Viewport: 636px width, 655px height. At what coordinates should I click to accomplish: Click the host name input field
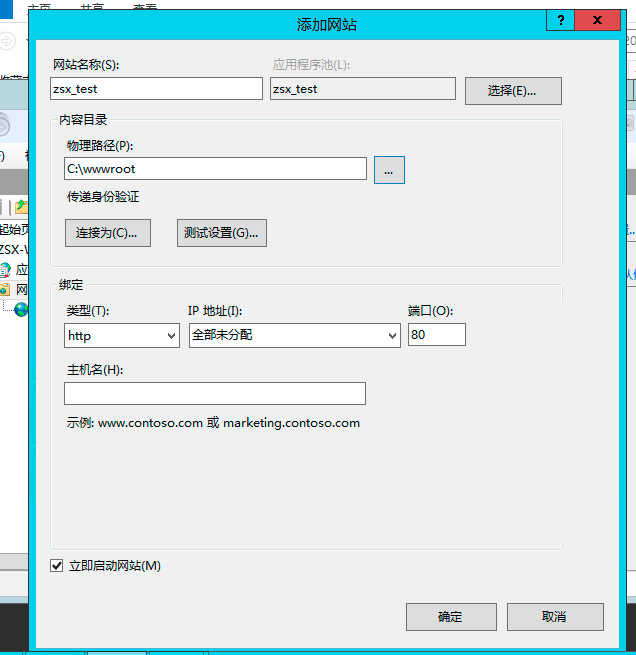tap(215, 394)
